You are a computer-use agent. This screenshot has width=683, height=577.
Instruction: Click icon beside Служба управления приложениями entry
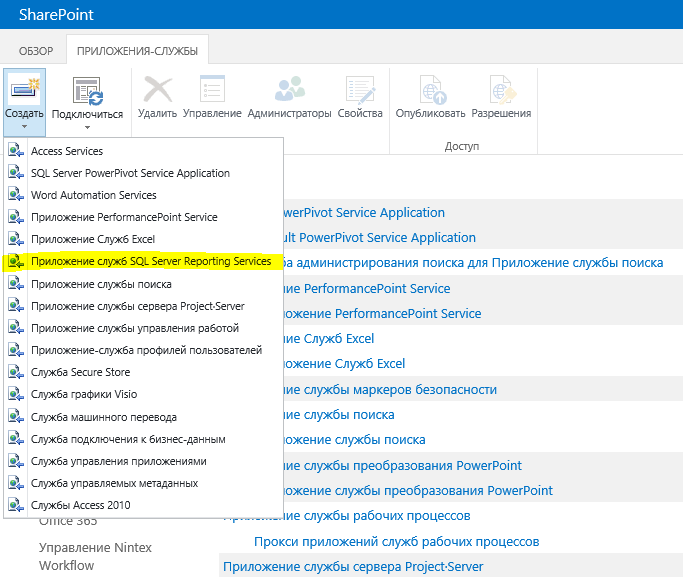click(16, 461)
